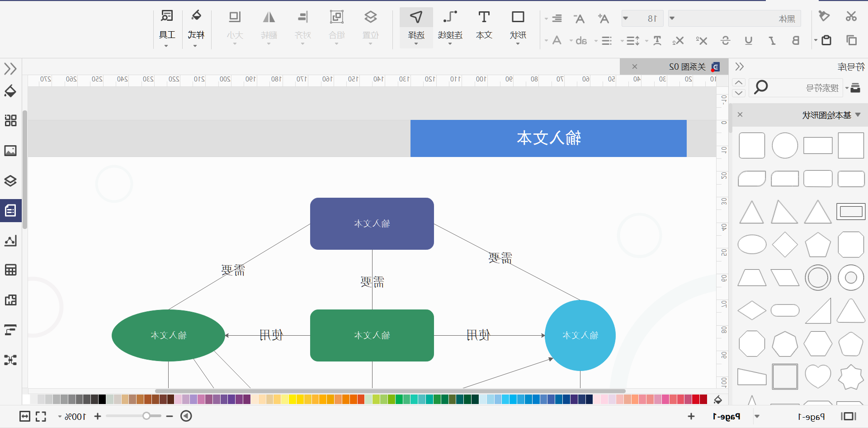Collapse the 基本绘图形状 section triangle
The height and width of the screenshot is (428, 868).
pos(858,115)
